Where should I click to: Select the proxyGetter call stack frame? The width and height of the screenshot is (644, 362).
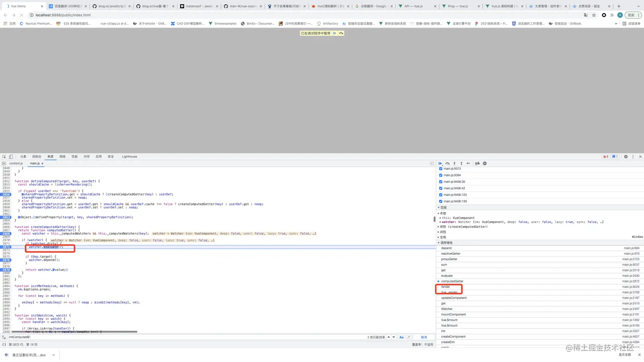click(540, 259)
